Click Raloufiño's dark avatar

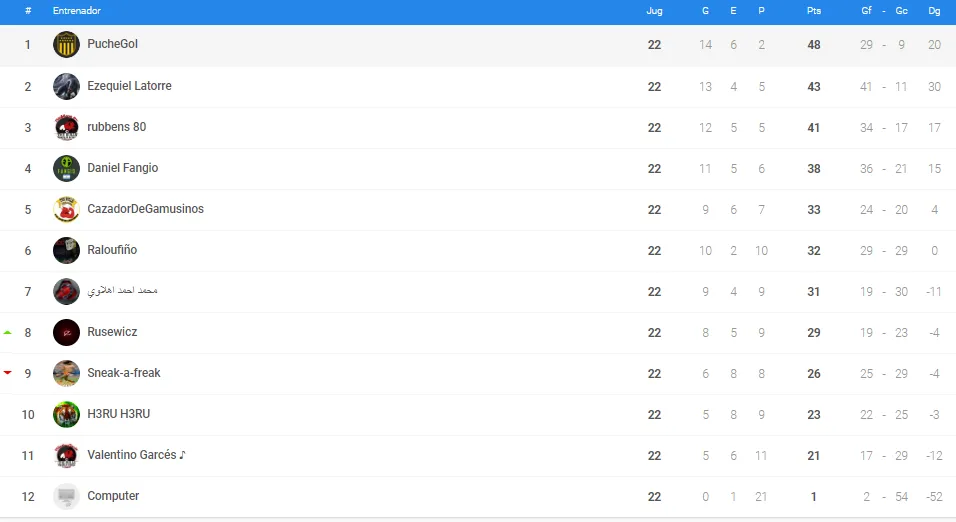tap(66, 251)
